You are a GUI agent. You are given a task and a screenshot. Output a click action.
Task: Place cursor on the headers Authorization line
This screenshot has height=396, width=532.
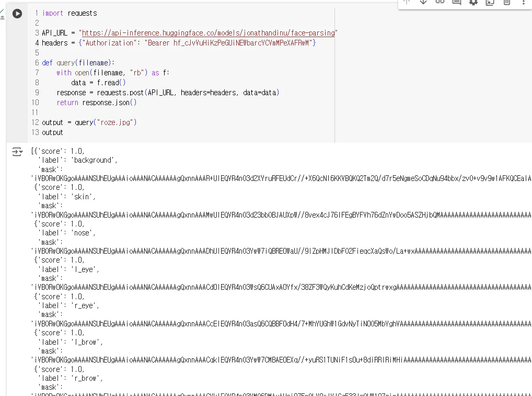pos(179,43)
